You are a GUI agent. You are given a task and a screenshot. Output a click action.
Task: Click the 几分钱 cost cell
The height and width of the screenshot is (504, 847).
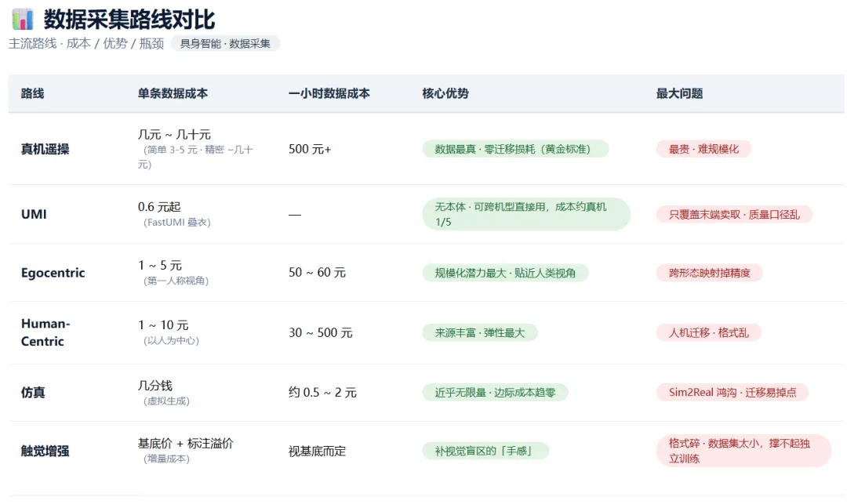point(154,386)
